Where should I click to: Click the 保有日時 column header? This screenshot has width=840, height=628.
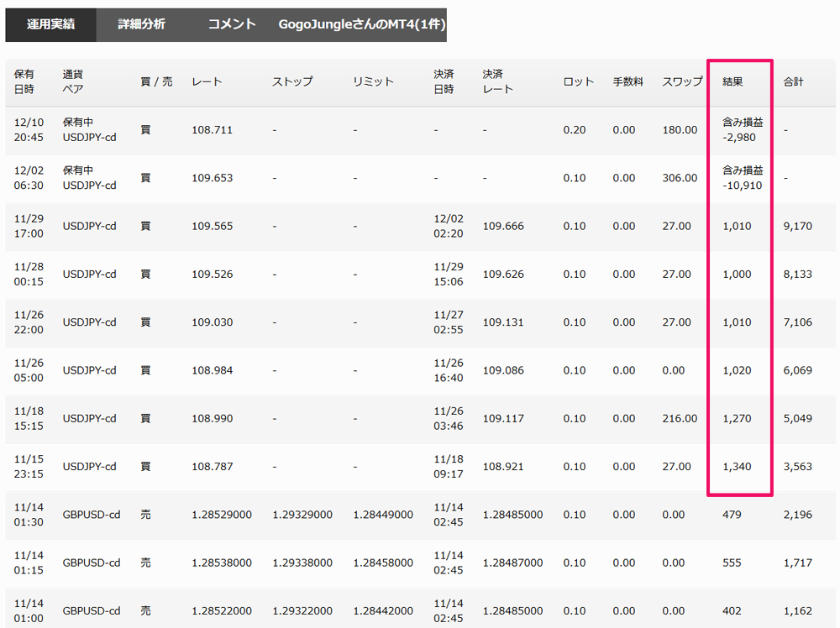(x=24, y=82)
